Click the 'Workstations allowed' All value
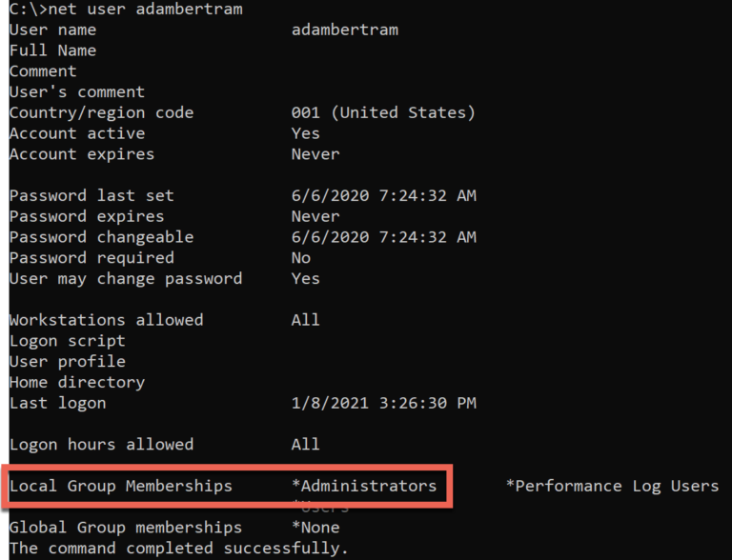Screen dimensions: 732x560 306,320
